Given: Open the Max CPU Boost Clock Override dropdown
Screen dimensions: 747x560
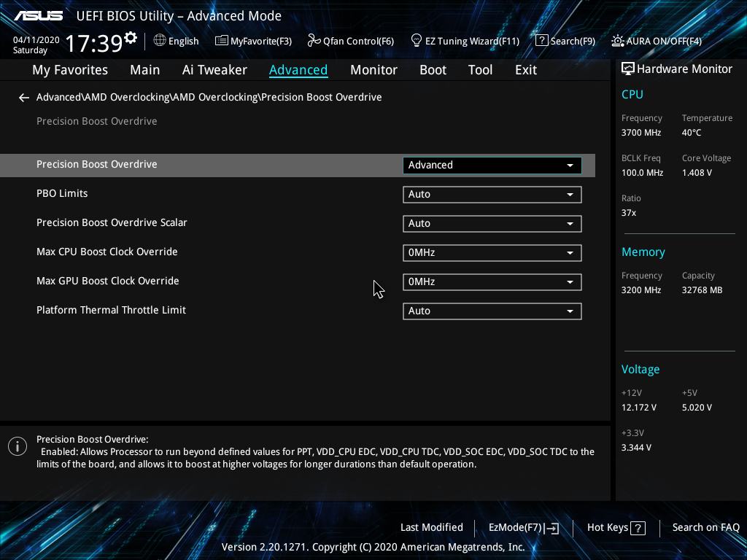Looking at the screenshot, I should pos(492,253).
